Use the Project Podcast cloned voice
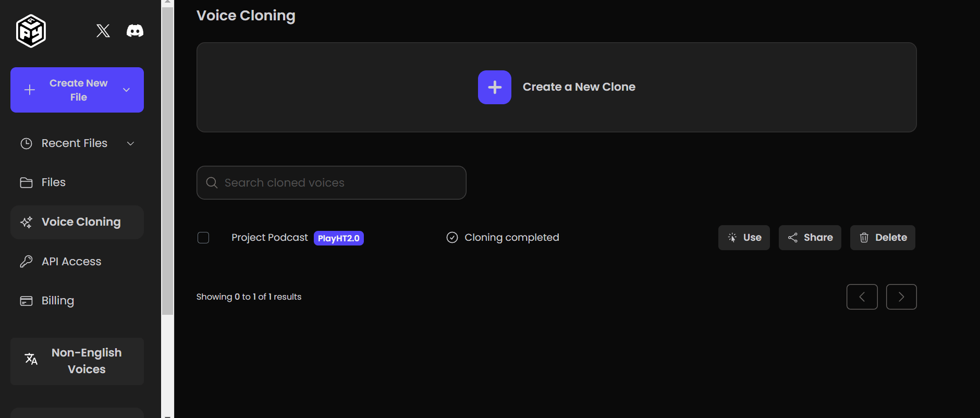The image size is (980, 418). [x=743, y=238]
